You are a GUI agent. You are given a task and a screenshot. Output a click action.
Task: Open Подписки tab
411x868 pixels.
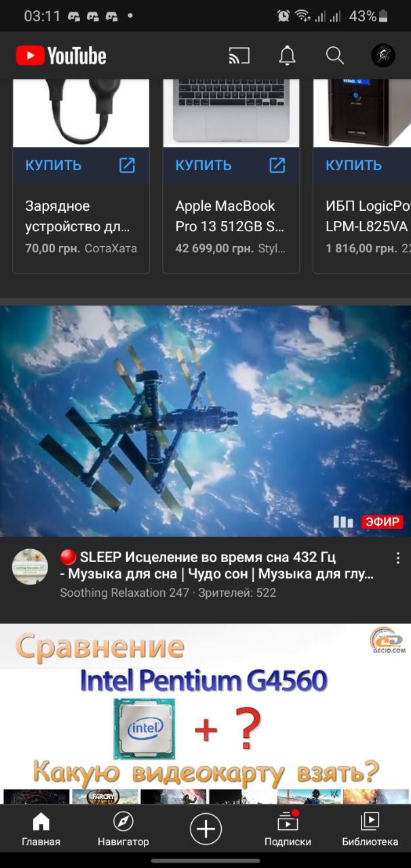288,830
